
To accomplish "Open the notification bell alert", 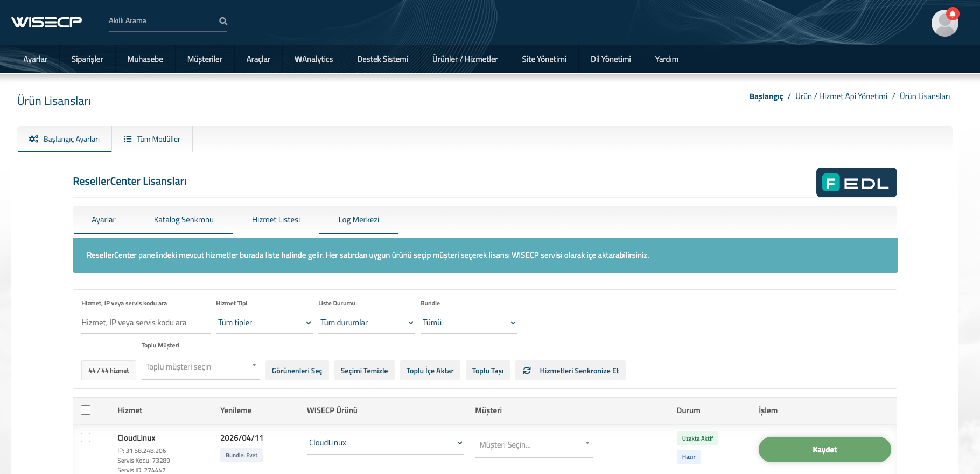I will tap(953, 14).
